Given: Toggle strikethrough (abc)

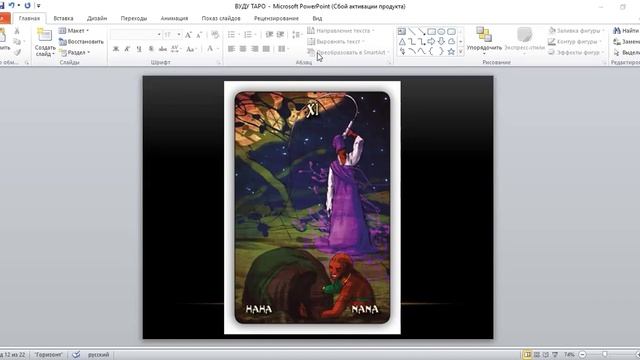Looking at the screenshot, I should coord(162,49).
